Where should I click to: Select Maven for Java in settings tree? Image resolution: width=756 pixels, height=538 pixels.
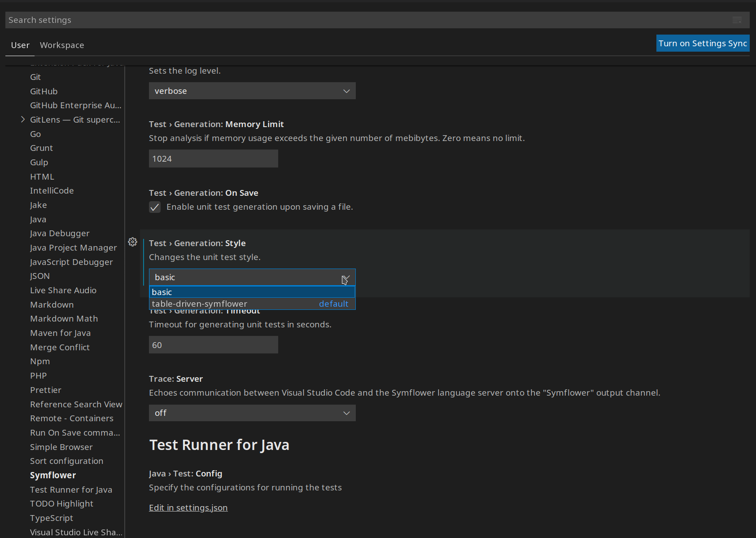point(61,333)
